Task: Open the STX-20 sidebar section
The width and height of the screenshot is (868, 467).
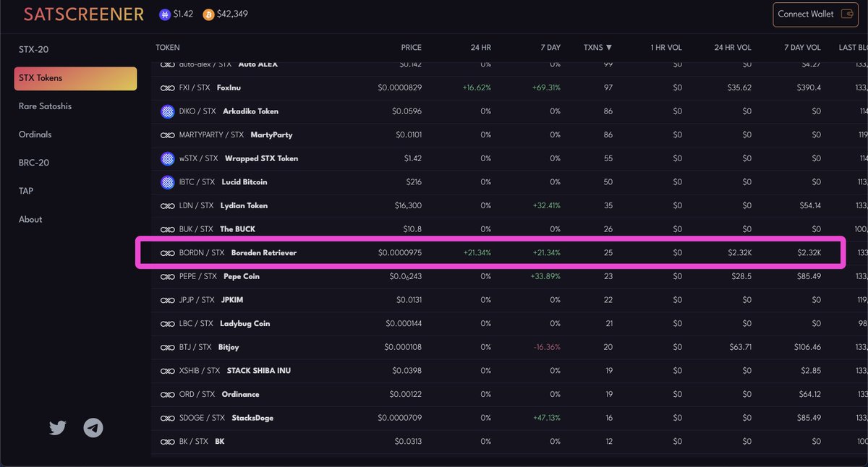Action: point(34,50)
